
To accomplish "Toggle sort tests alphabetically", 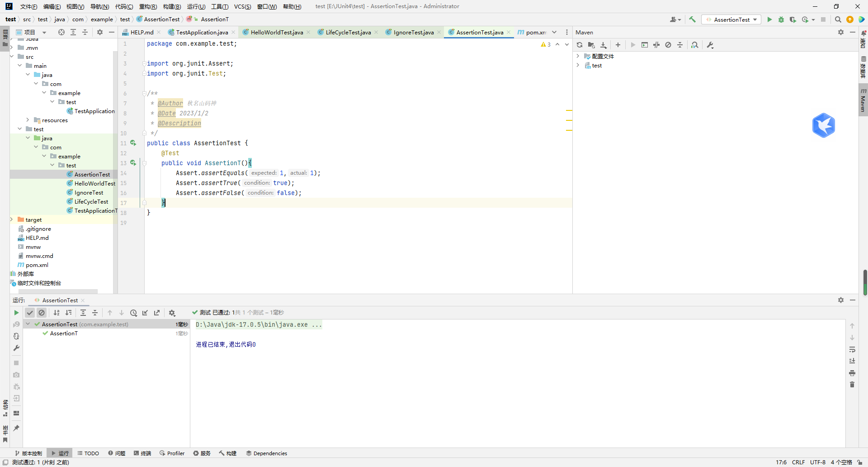I will [57, 313].
